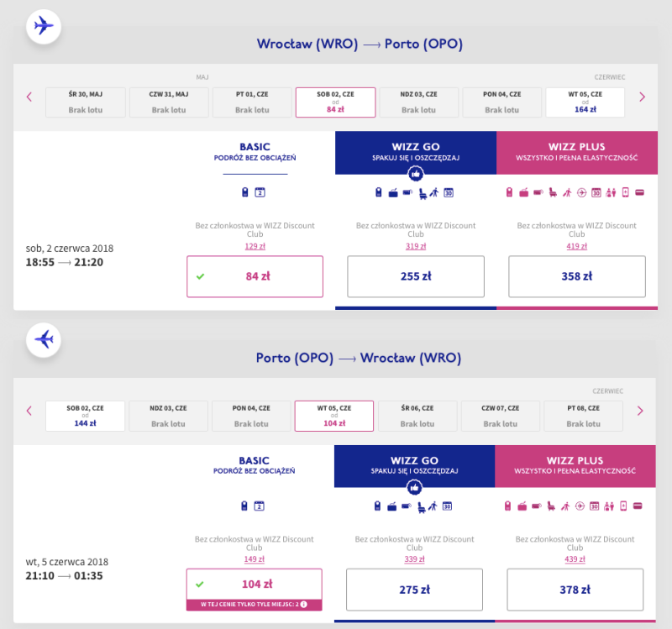Choose return WIZZ GO fare 275 zł
Viewport: 672px width, 629px height.
point(414,590)
